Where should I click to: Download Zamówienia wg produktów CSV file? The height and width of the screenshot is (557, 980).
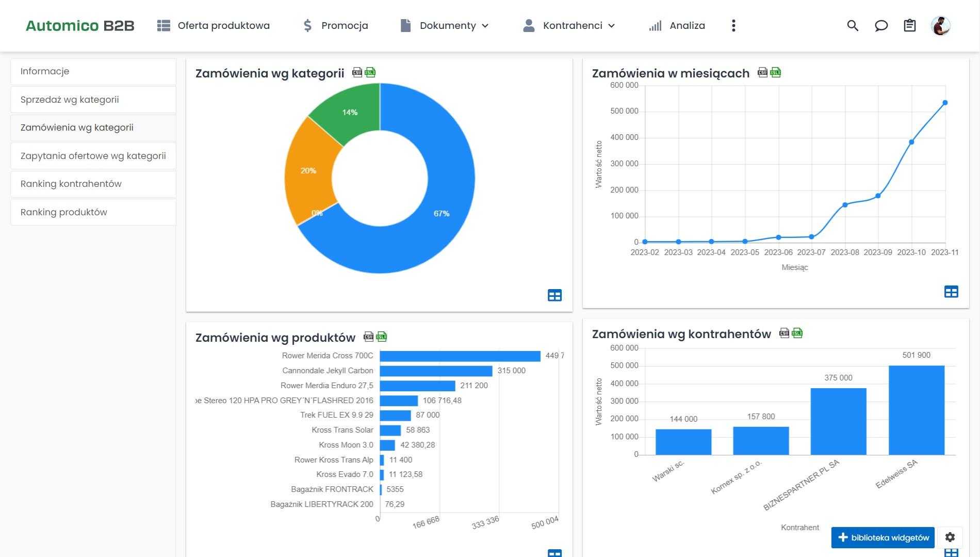click(368, 337)
